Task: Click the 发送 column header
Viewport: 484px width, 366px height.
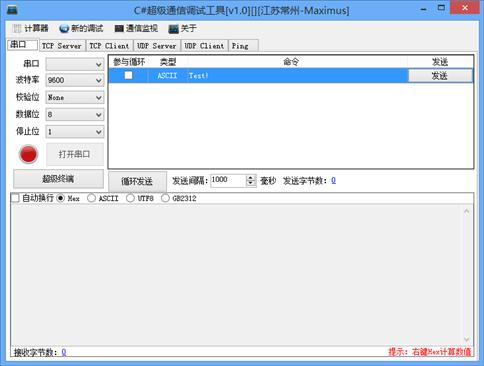Action: pyautogui.click(x=440, y=62)
